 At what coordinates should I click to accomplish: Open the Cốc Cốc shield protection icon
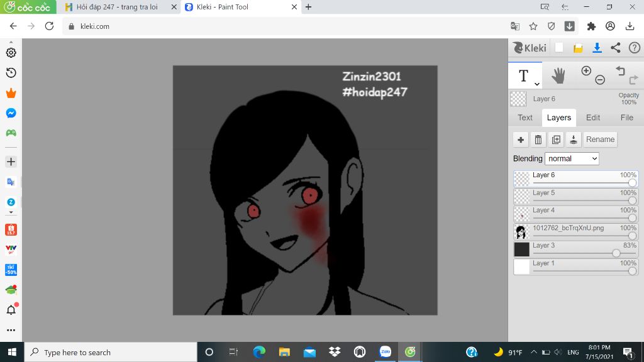[x=551, y=26]
